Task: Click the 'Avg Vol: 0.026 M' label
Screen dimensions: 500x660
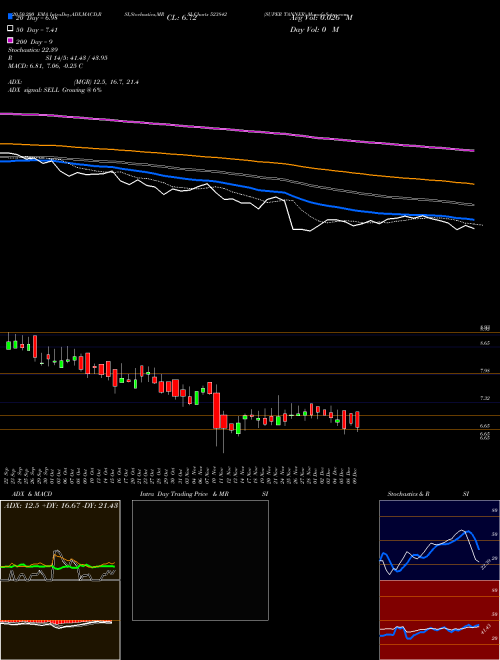Action: [x=321, y=18]
